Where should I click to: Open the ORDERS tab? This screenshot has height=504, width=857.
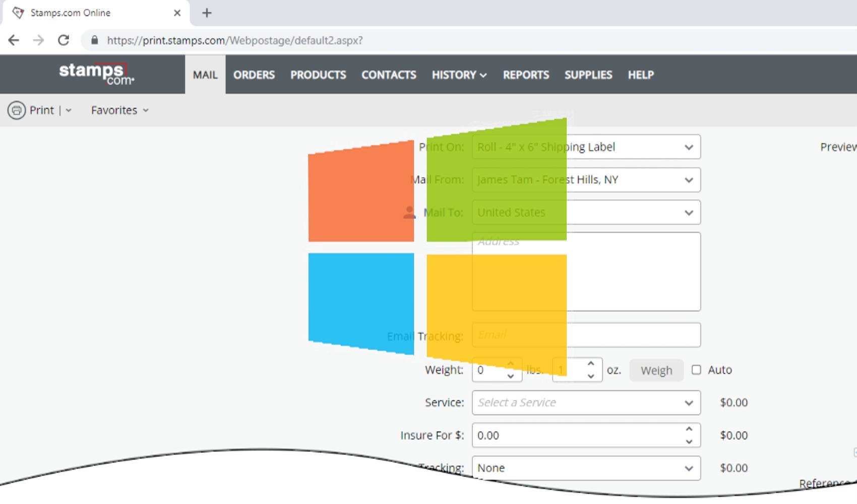254,75
